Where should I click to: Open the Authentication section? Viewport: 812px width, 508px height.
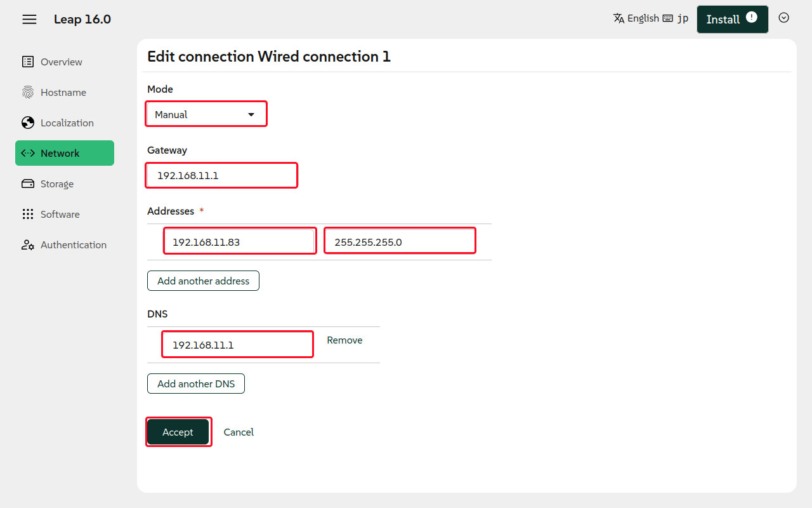point(73,244)
